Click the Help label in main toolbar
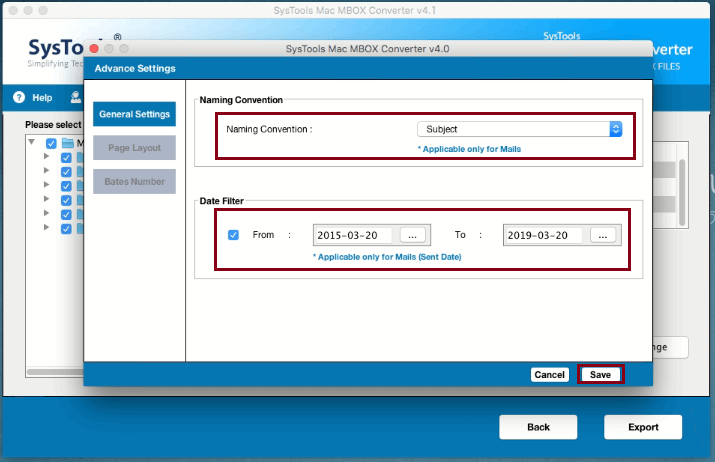 click(x=42, y=98)
